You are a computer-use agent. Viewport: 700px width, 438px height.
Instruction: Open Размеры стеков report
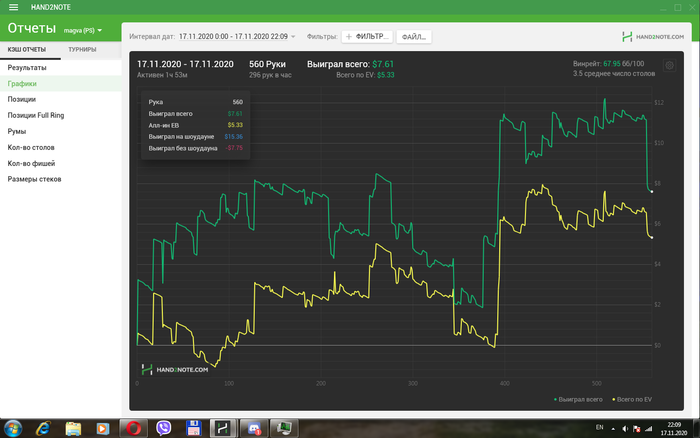pos(61,179)
